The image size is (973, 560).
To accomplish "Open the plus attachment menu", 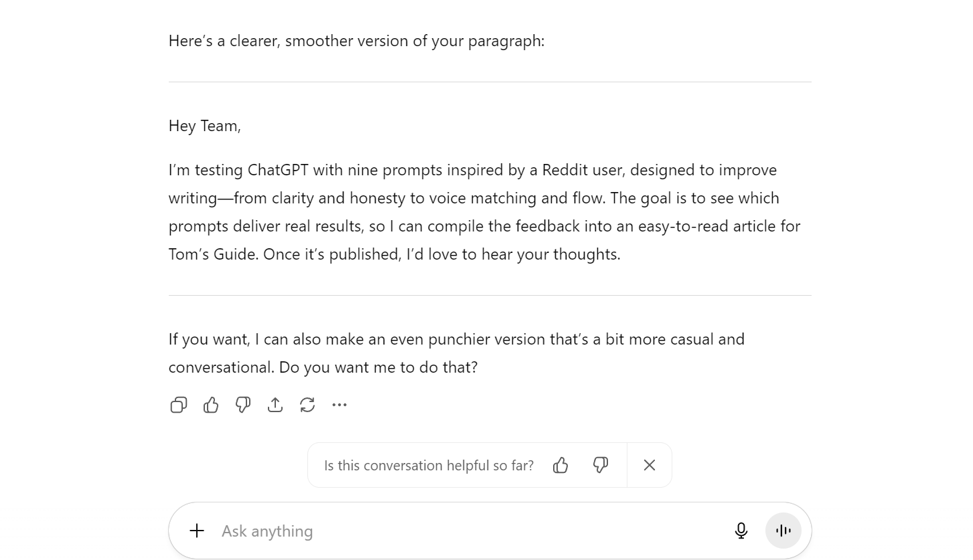I will pyautogui.click(x=197, y=531).
